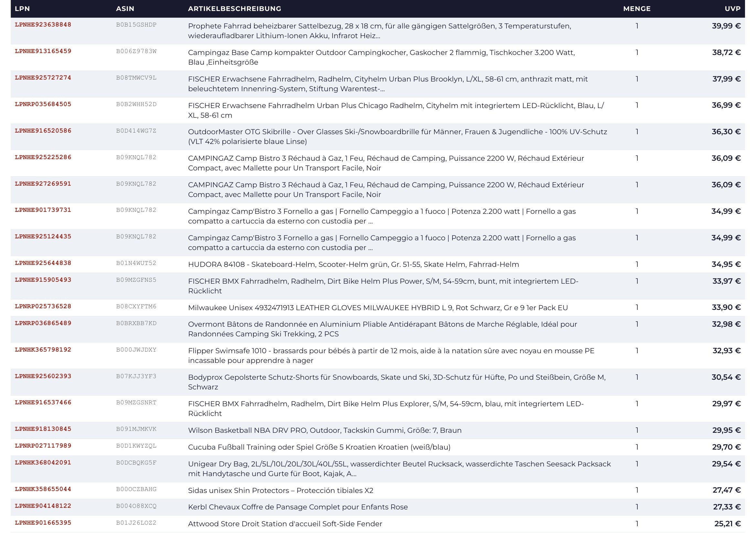Click the Kerbl Chevaux Coffre description
The image size is (756, 535).
coord(298,507)
